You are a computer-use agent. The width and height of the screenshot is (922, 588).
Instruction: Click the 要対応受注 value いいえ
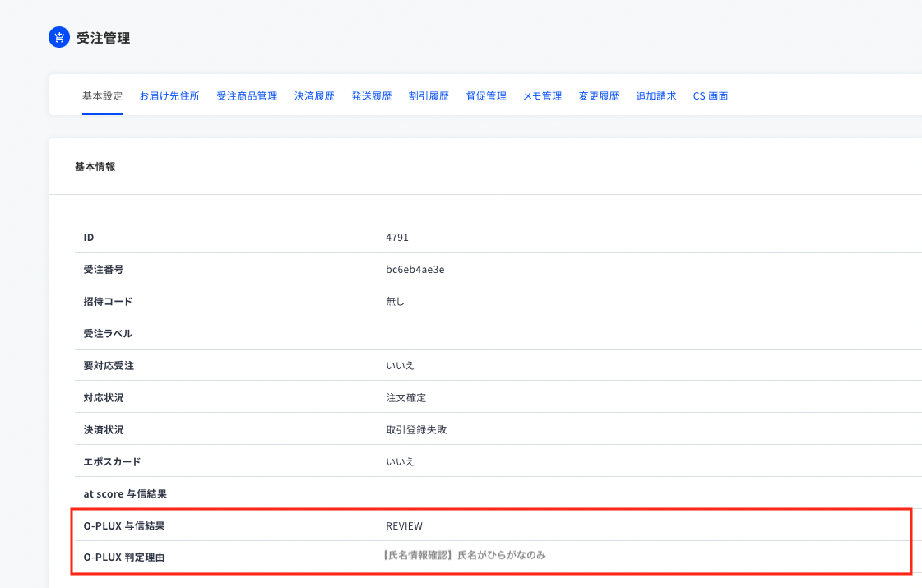tap(400, 366)
